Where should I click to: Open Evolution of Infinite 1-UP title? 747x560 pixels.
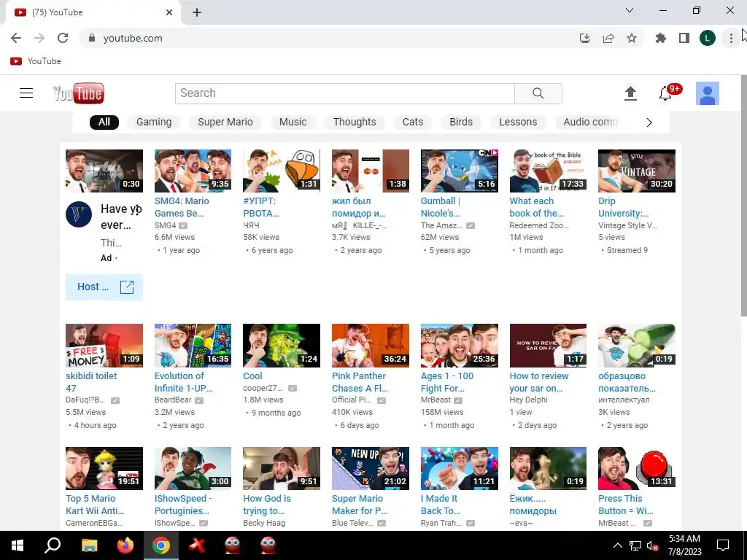tap(183, 382)
